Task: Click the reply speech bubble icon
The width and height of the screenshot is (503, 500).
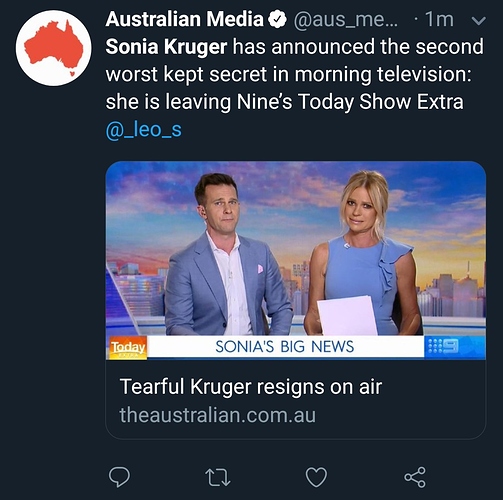Action: click(x=119, y=477)
